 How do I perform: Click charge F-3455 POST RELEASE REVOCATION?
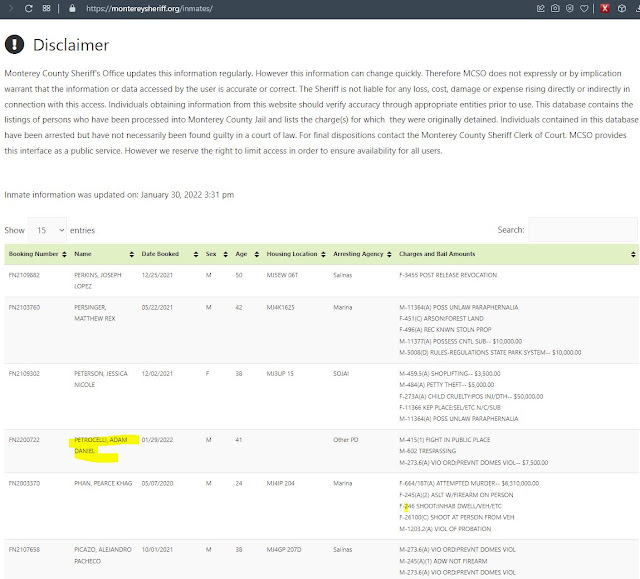(x=448, y=275)
